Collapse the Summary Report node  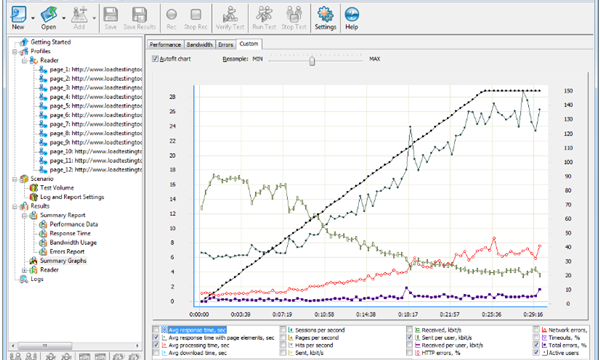tap(24, 215)
